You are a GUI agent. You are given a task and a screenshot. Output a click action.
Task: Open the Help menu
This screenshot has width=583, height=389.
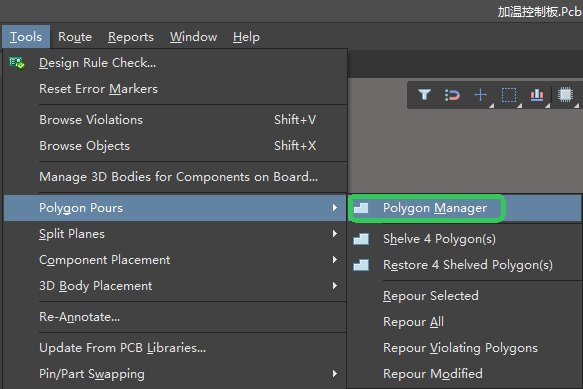click(x=246, y=37)
